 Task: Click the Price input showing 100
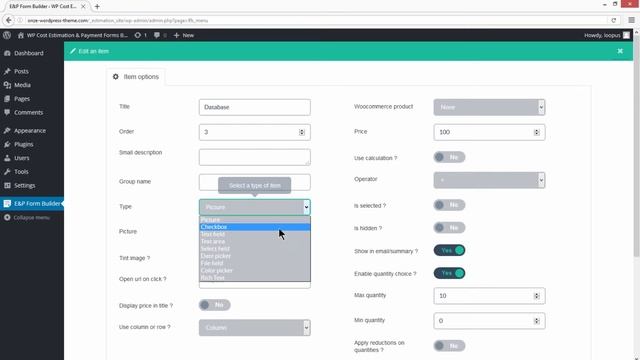(489, 132)
